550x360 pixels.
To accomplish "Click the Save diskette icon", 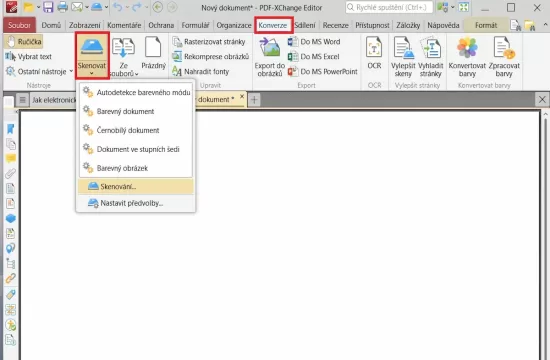I will pyautogui.click(x=48, y=7).
